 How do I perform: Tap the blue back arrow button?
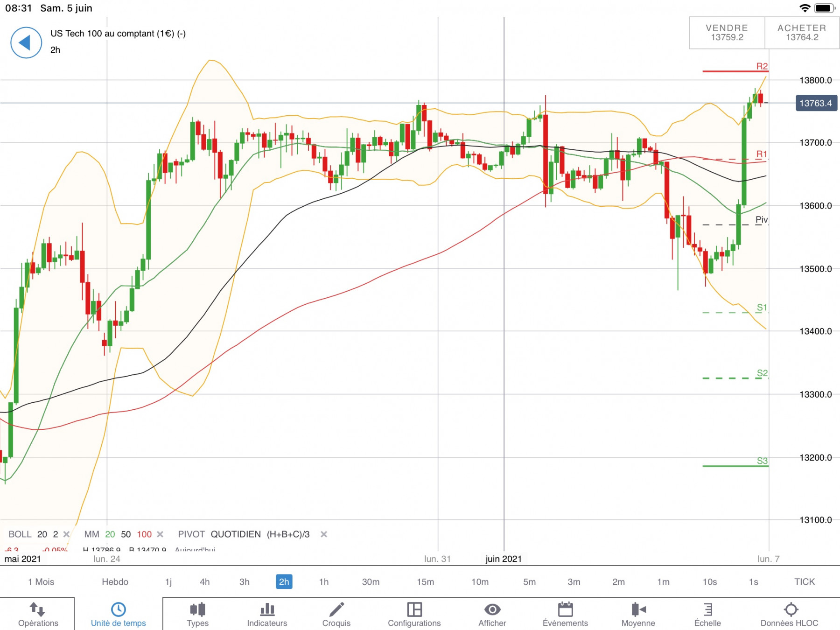(x=26, y=42)
